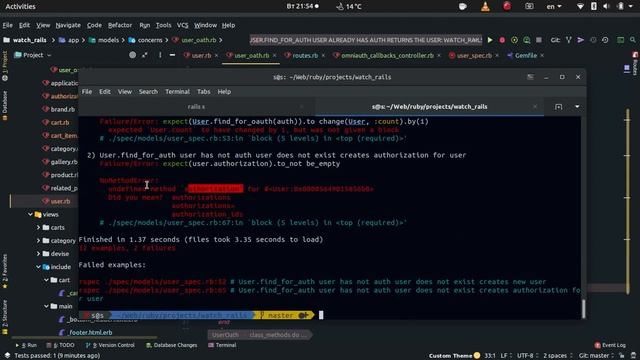The image size is (640, 360).
Task: Change LF line separator in status bar
Action: pyautogui.click(x=505, y=356)
